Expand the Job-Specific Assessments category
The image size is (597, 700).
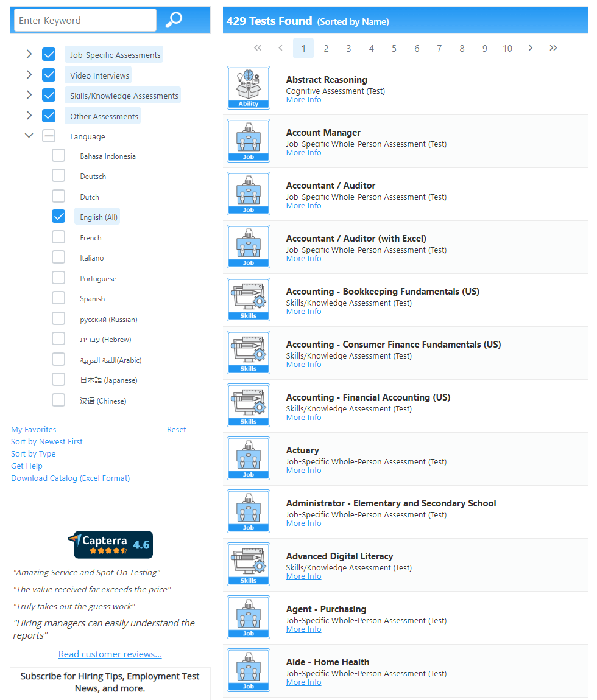(29, 54)
